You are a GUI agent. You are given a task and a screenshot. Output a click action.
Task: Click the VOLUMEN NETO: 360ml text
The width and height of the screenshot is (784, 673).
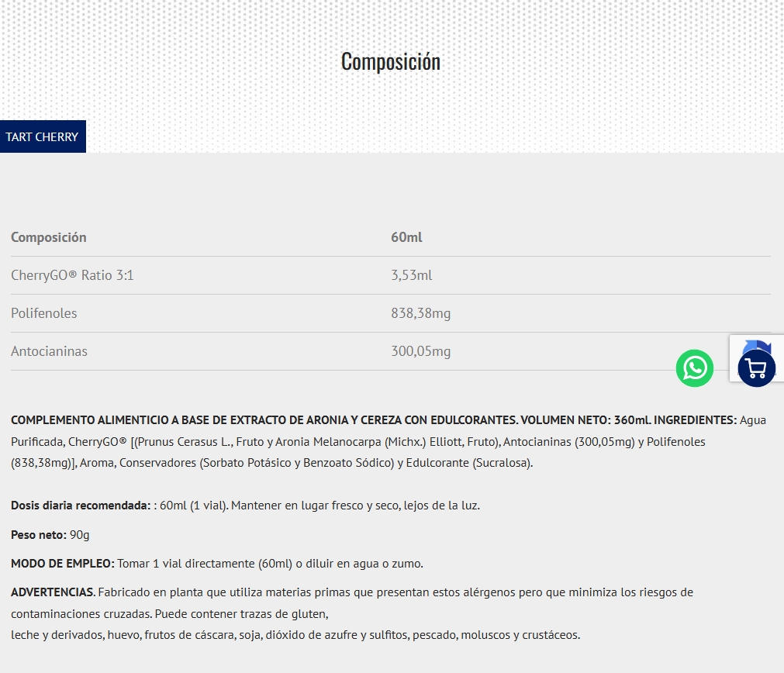pyautogui.click(x=585, y=420)
